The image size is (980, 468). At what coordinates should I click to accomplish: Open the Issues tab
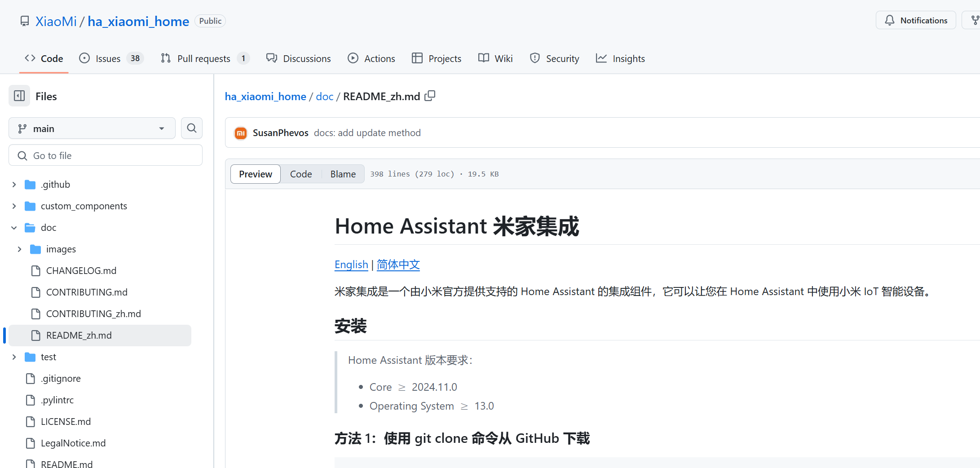pos(111,58)
